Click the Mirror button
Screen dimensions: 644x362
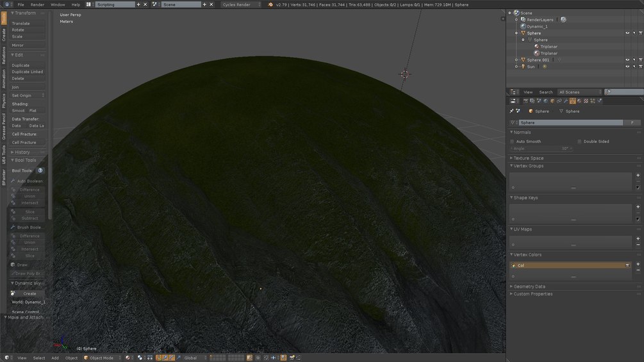click(x=28, y=45)
